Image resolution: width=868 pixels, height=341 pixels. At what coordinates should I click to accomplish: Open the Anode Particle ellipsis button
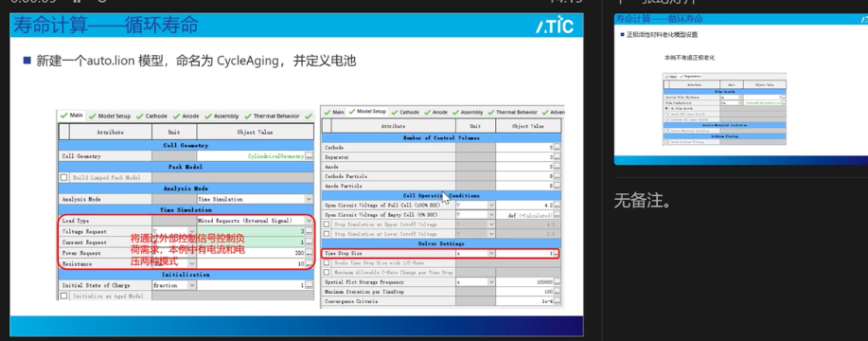557,186
